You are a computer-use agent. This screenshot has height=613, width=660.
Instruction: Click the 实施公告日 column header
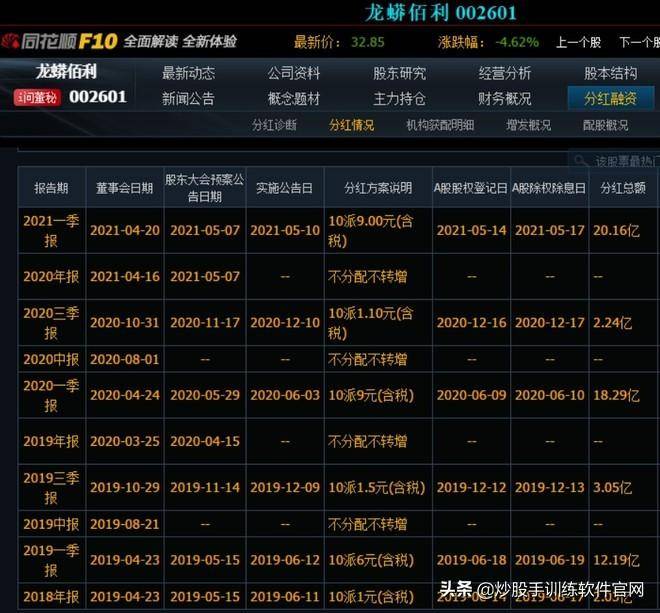point(285,188)
